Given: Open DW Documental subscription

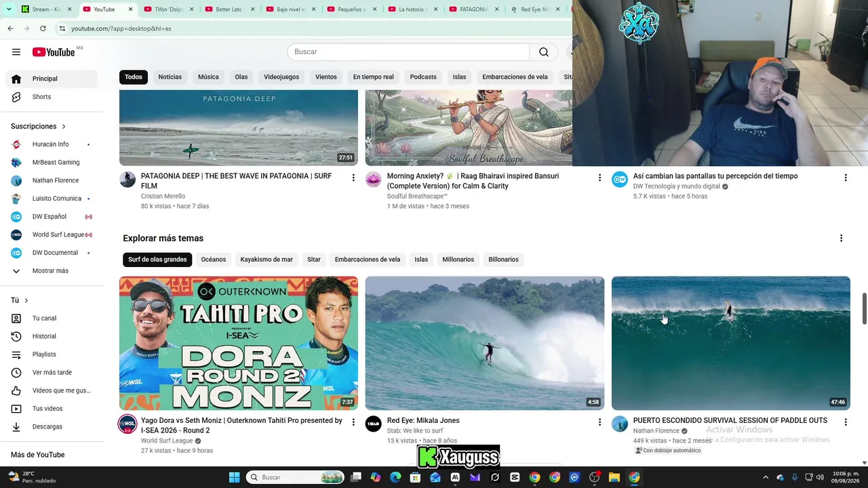Looking at the screenshot, I should 54,253.
